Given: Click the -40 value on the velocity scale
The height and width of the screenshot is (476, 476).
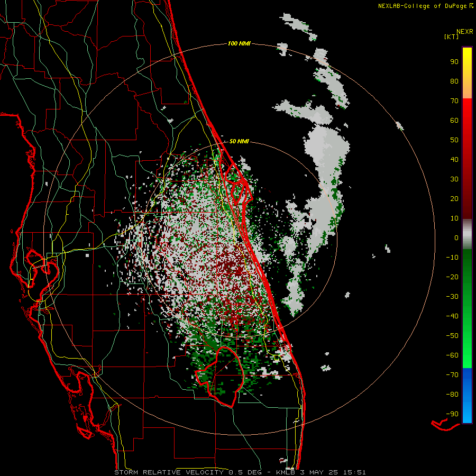Looking at the screenshot, I should click(452, 316).
